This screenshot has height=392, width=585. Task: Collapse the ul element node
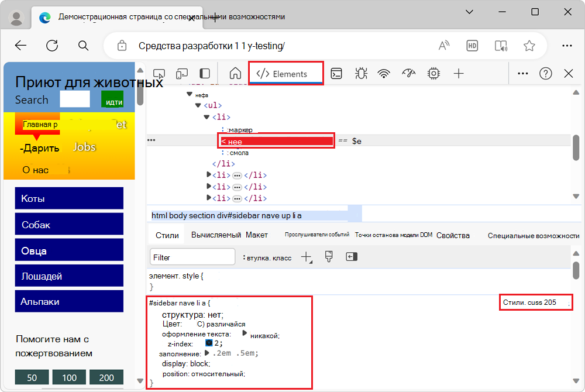tap(198, 105)
